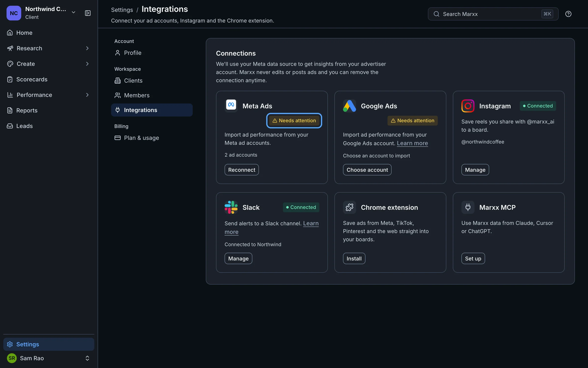Click Manage on the Instagram card
This screenshot has width=588, height=368.
tap(475, 170)
